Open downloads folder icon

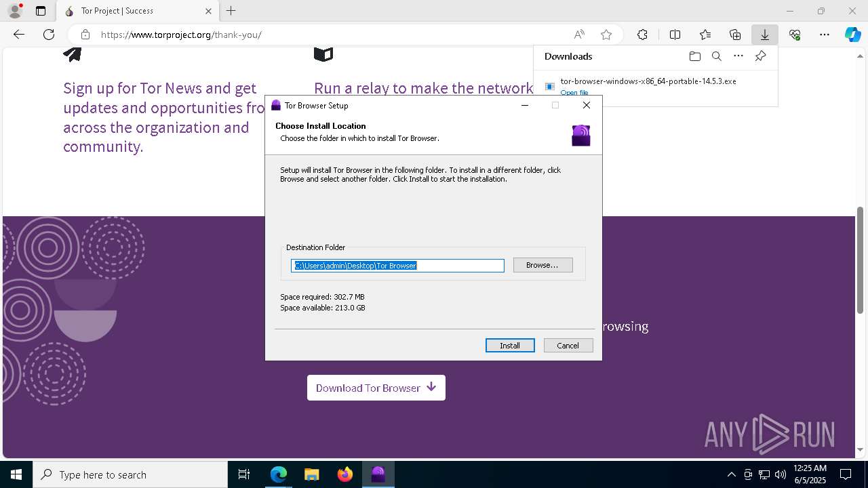coord(694,56)
